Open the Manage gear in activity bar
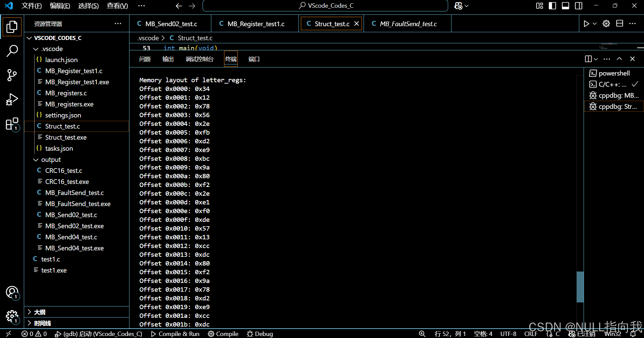The width and height of the screenshot is (644, 338). (x=12, y=316)
